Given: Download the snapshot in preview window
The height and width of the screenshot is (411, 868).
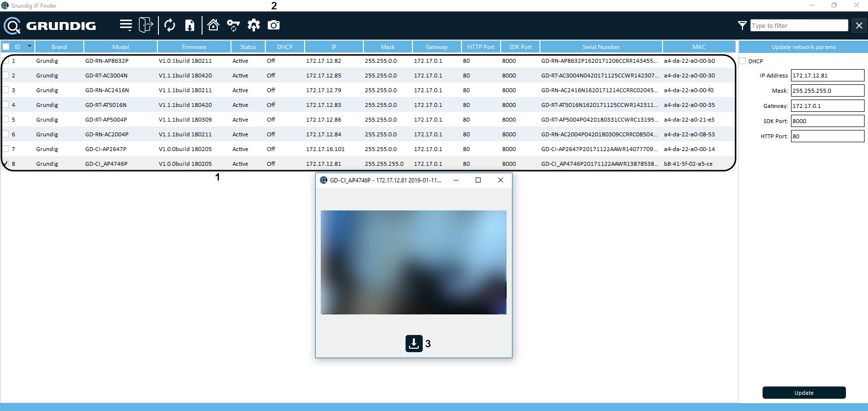Looking at the screenshot, I should coord(414,343).
